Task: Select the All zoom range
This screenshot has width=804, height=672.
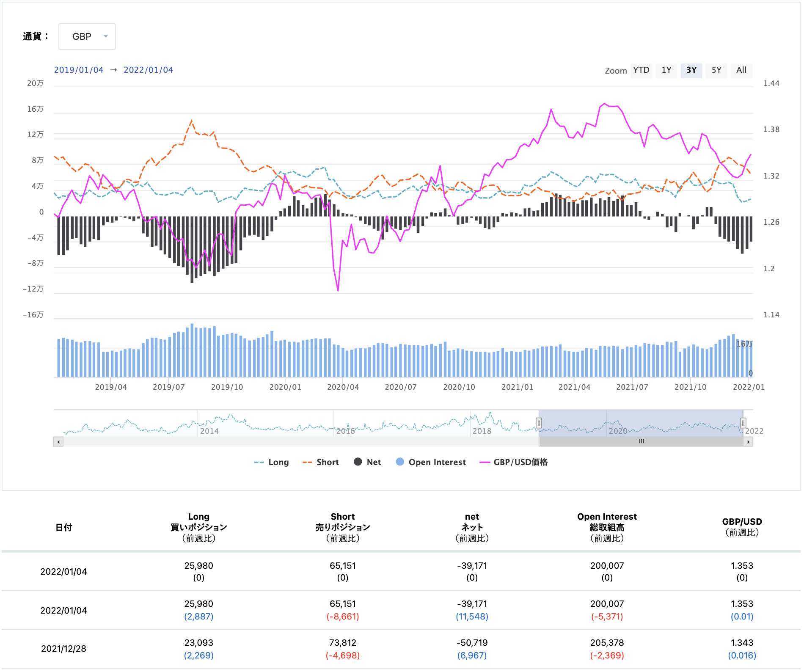Action: point(741,70)
